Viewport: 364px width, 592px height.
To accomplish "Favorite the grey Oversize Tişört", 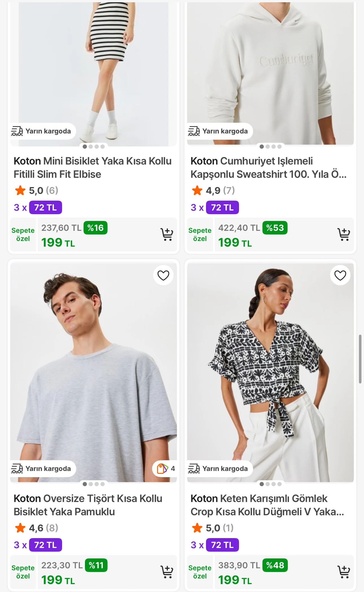I will [x=163, y=275].
